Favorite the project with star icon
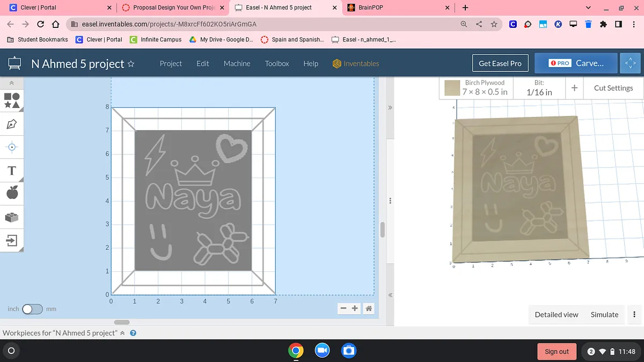The width and height of the screenshot is (644, 362). click(130, 64)
